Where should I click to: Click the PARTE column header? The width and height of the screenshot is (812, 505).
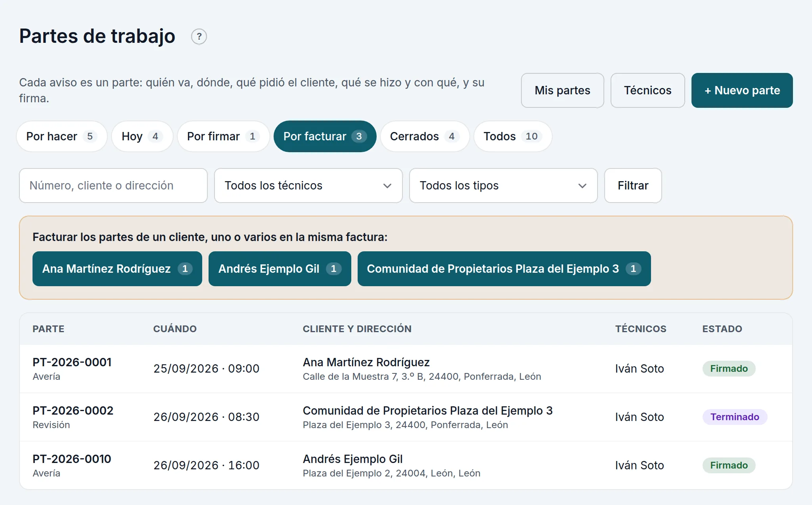[x=48, y=329]
